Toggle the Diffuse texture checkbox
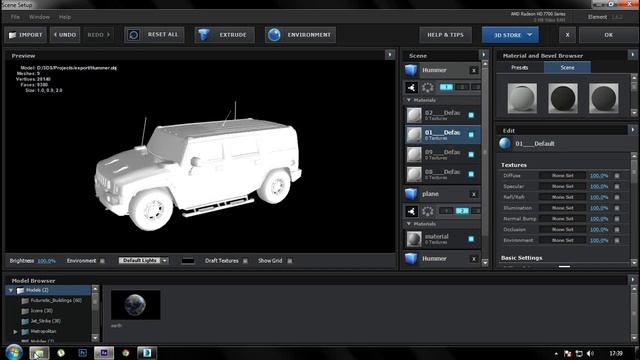This screenshot has width=640, height=360. (x=617, y=176)
